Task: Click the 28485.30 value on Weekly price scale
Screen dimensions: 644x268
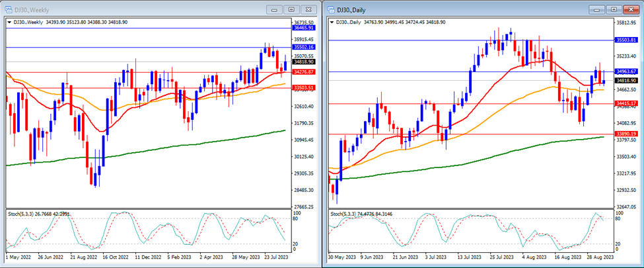Action: coord(304,190)
